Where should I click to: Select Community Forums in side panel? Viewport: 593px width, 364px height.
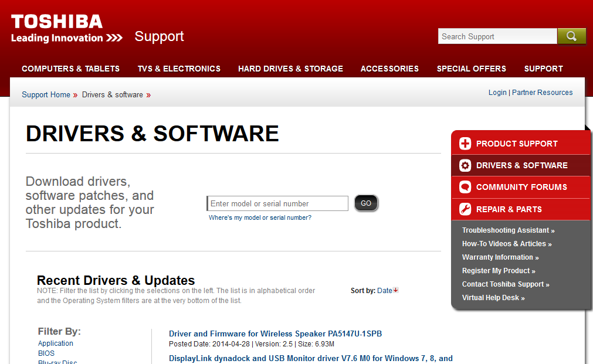click(521, 187)
